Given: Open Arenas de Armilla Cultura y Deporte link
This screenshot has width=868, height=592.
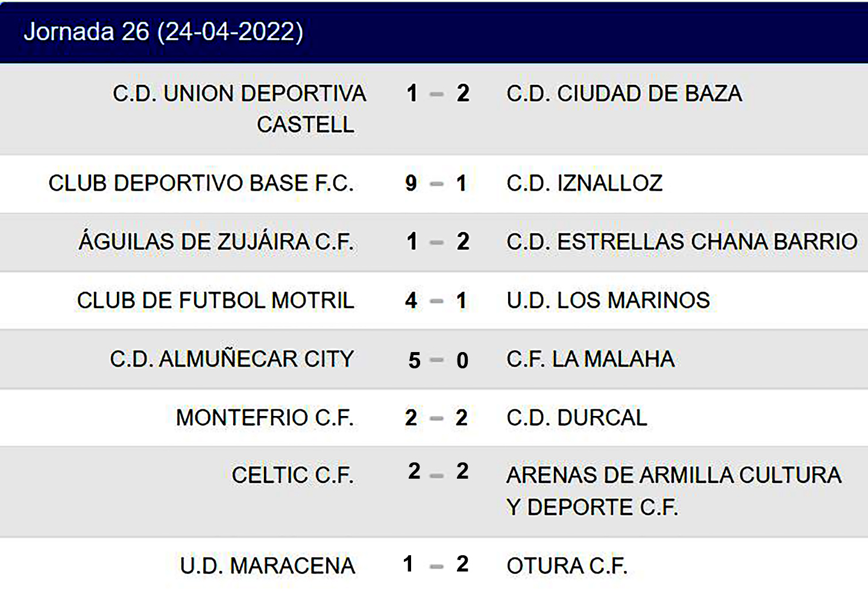Looking at the screenshot, I should 673,491.
